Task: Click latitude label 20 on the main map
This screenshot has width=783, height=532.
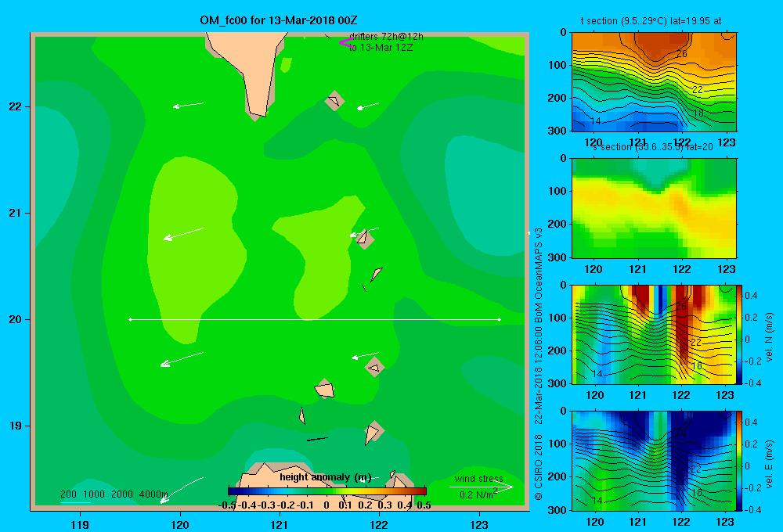Action: (x=16, y=319)
